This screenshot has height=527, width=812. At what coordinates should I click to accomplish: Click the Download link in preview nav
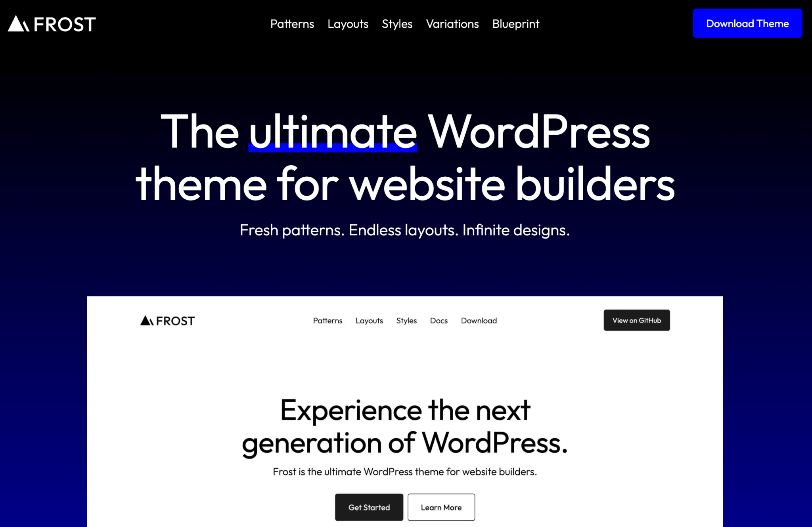479,320
